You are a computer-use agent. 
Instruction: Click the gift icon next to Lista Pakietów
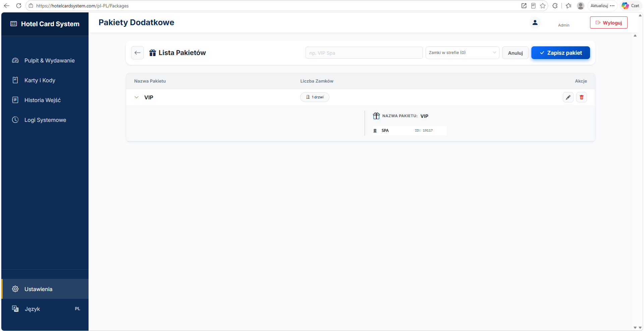153,53
